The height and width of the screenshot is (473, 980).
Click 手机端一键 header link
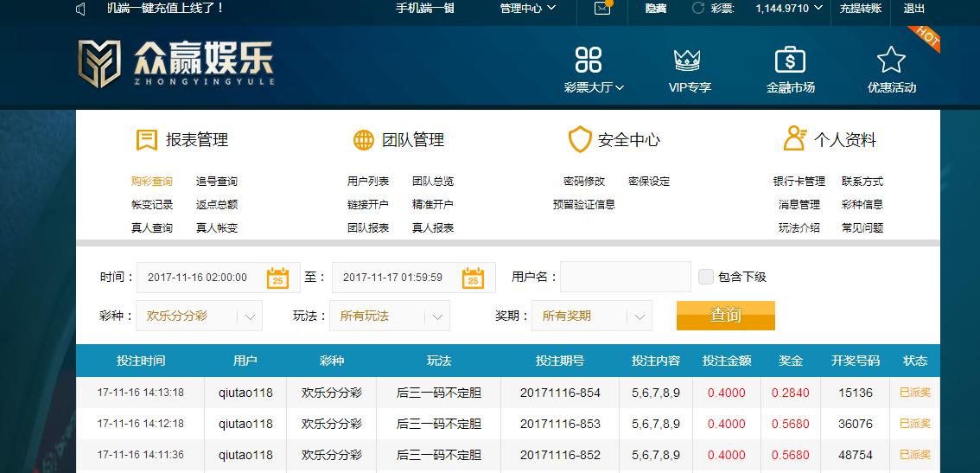click(x=425, y=8)
